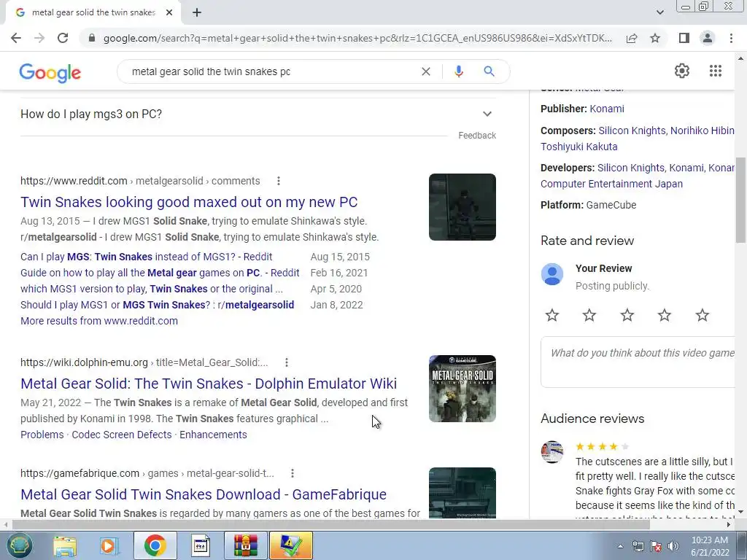Open a new browser tab

coord(197,13)
